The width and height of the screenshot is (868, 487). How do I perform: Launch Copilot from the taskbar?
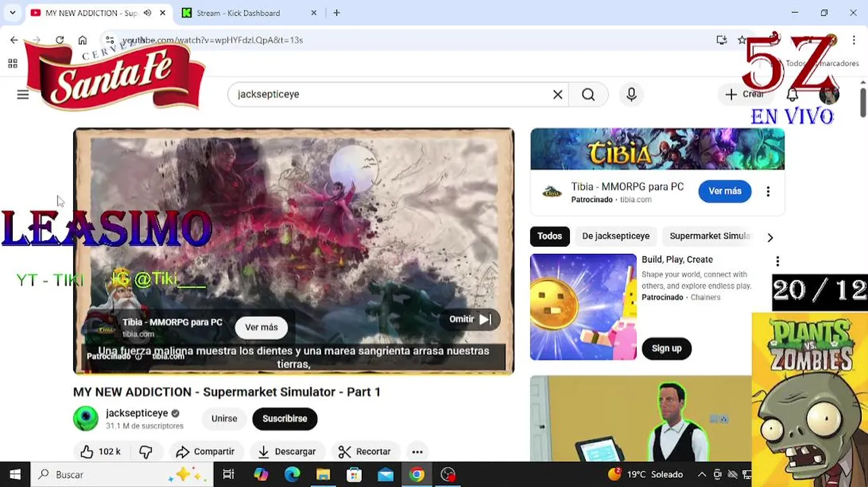coord(261,475)
